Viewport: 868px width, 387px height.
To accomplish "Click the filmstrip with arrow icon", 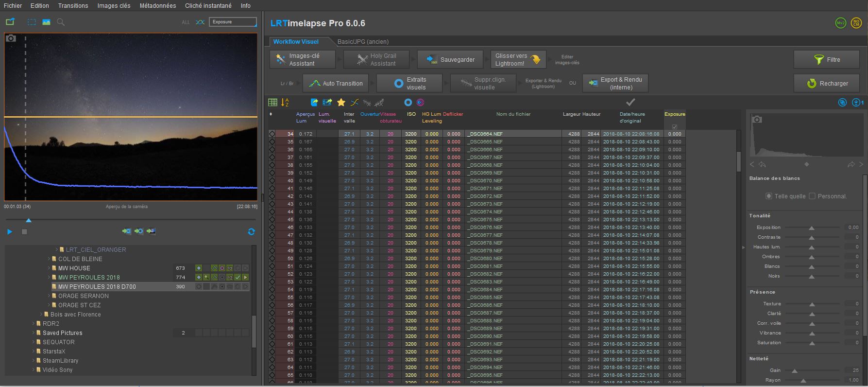I will (327, 102).
